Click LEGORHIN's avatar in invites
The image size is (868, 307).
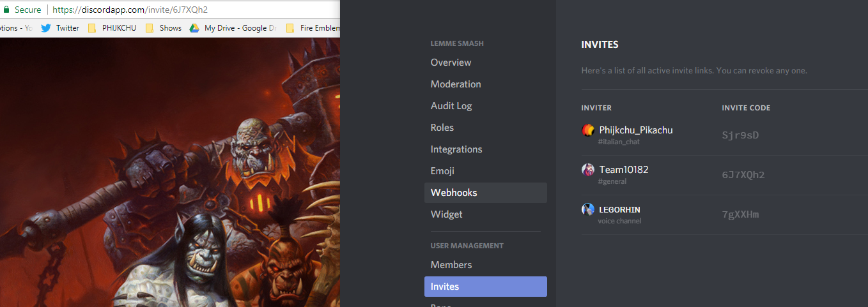coord(588,209)
